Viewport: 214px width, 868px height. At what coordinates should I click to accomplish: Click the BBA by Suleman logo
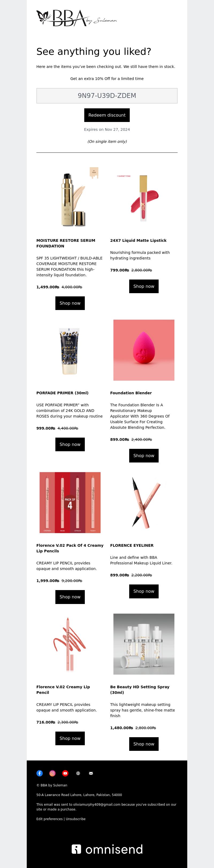pos(77,18)
